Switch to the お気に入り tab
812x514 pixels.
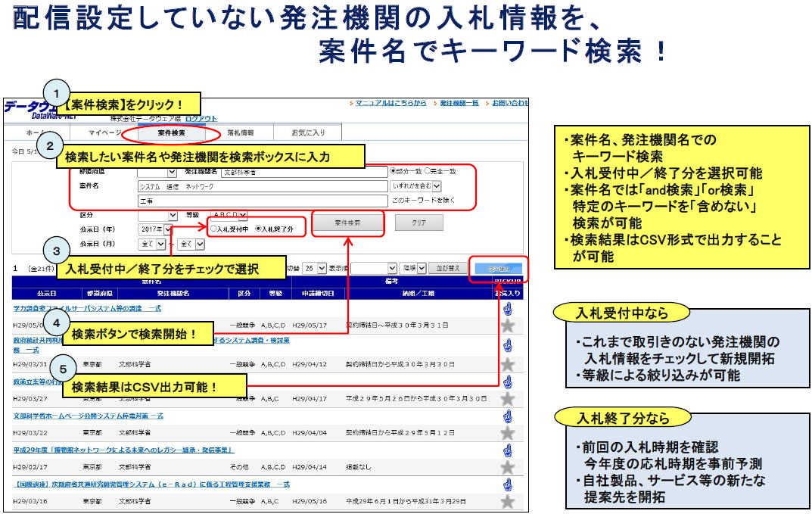click(x=308, y=133)
